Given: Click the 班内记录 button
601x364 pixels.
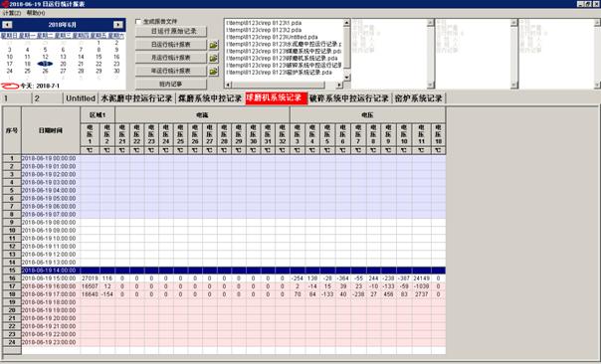Looking at the screenshot, I should [x=171, y=84].
